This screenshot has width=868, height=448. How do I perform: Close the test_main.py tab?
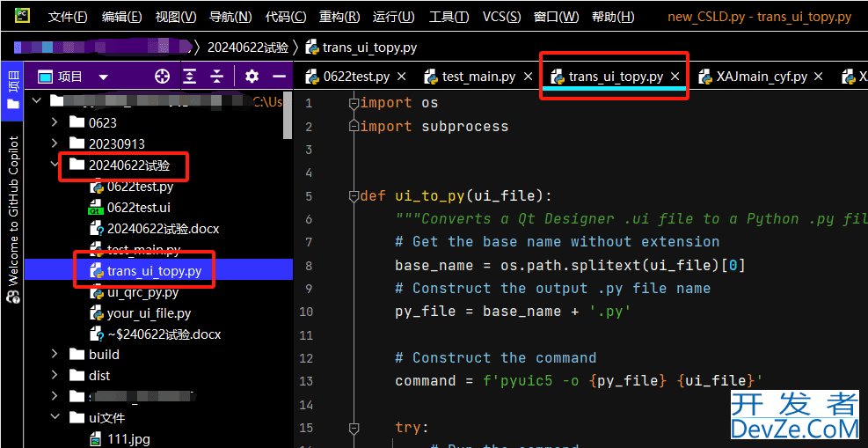click(x=528, y=77)
